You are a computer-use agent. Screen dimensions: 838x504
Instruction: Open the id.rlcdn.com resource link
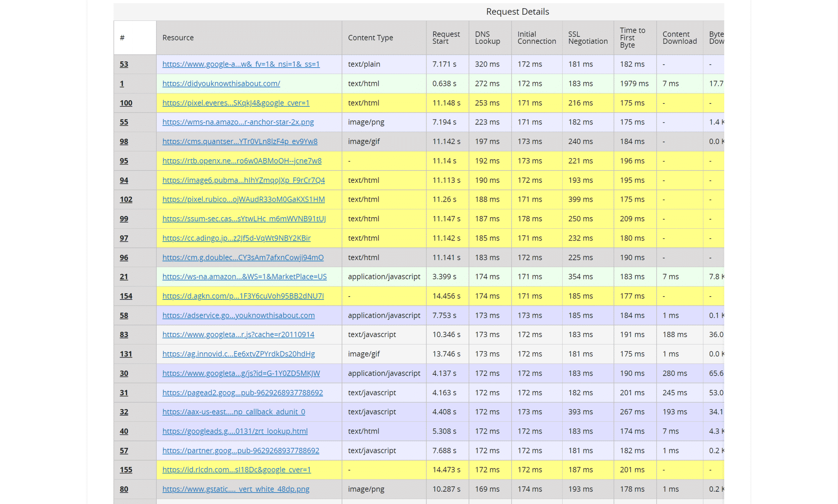click(237, 470)
